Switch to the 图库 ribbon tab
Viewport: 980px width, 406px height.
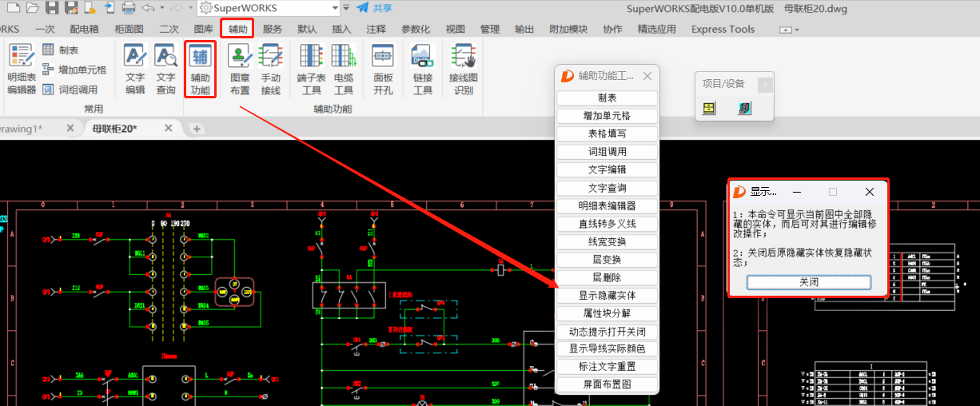tap(204, 29)
